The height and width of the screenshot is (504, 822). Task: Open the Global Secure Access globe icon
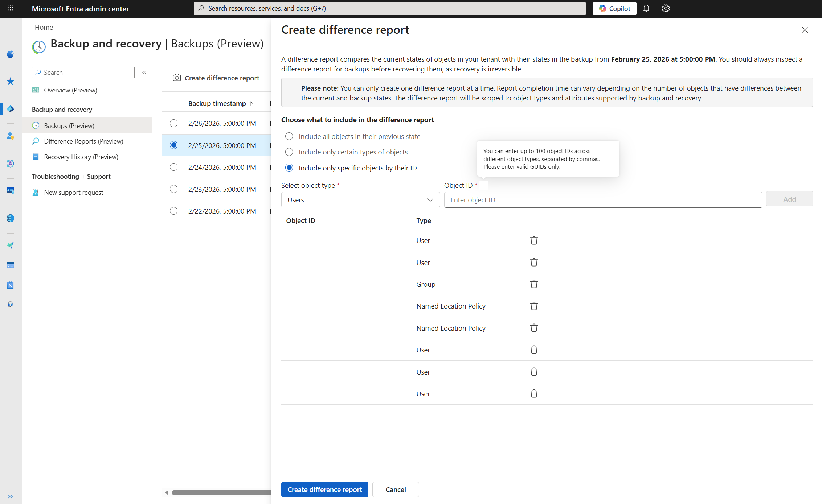tap(10, 218)
